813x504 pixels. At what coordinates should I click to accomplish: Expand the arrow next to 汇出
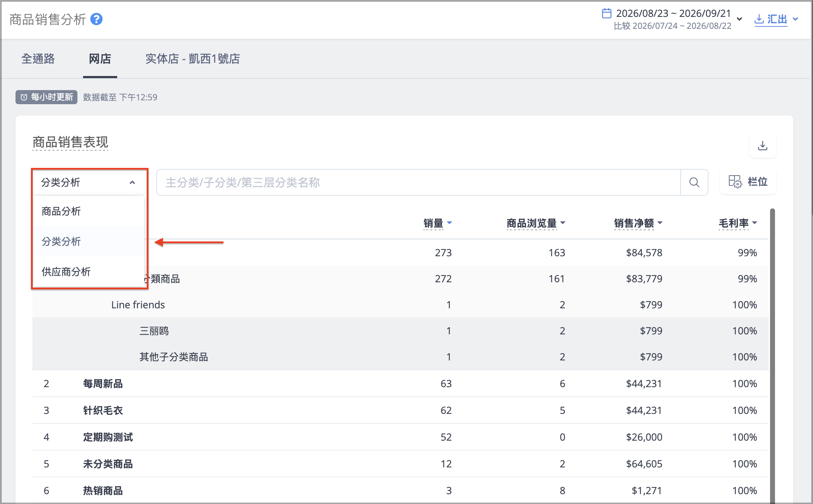(795, 19)
